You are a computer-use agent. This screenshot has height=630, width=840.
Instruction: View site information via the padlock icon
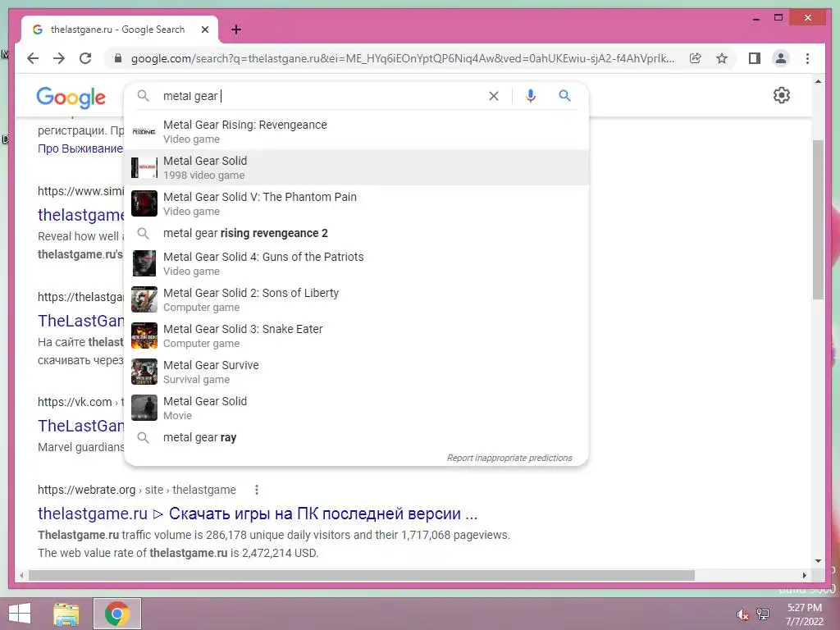click(x=118, y=58)
